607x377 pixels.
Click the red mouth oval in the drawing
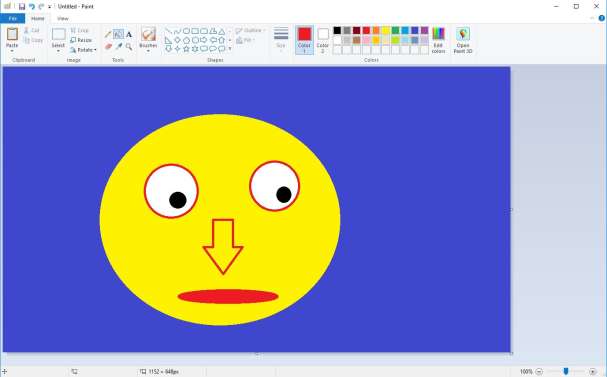[x=228, y=296]
